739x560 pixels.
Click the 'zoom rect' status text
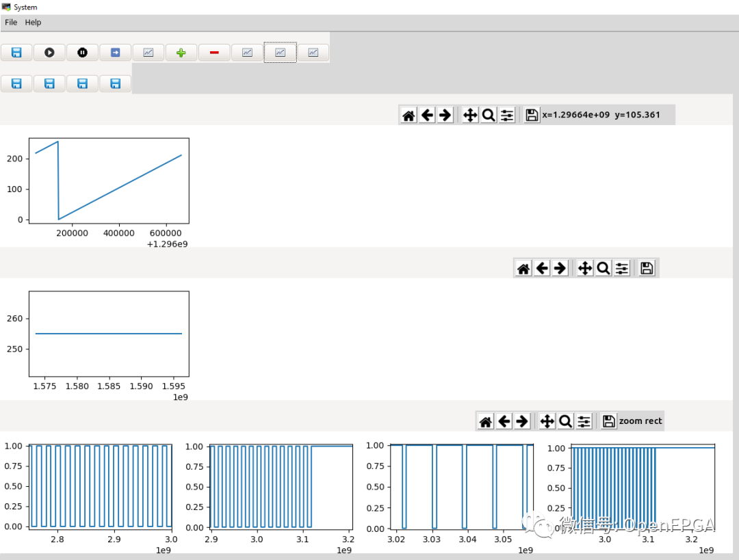click(640, 421)
